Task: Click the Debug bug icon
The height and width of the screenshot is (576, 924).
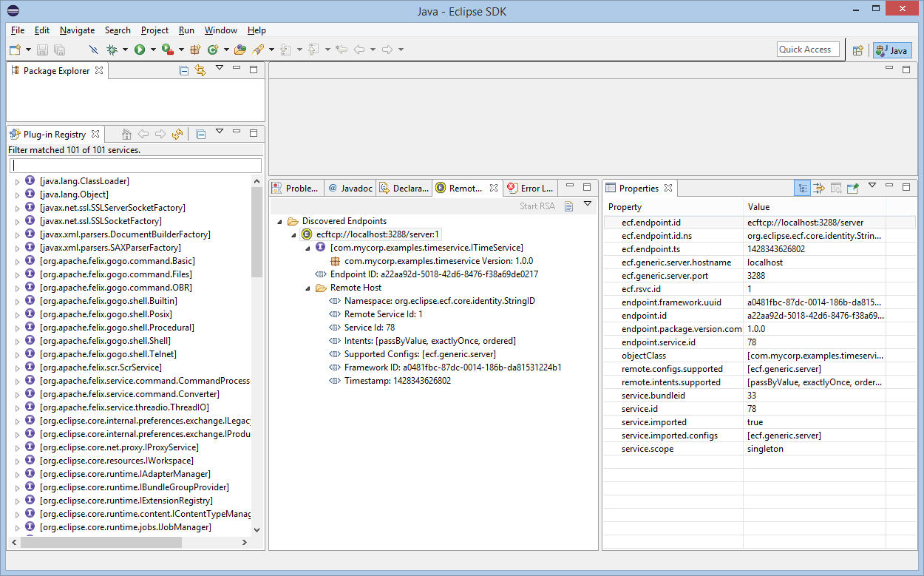Action: click(x=112, y=50)
